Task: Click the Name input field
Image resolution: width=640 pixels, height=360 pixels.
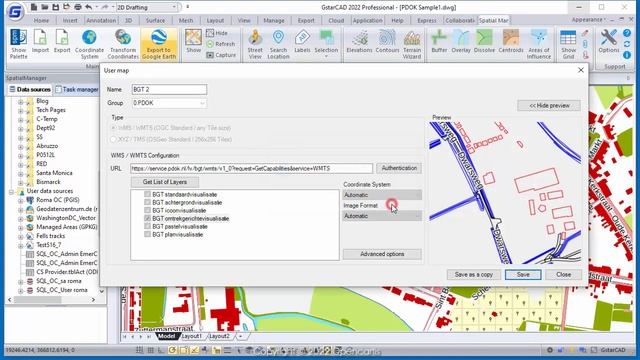Action: pos(169,89)
